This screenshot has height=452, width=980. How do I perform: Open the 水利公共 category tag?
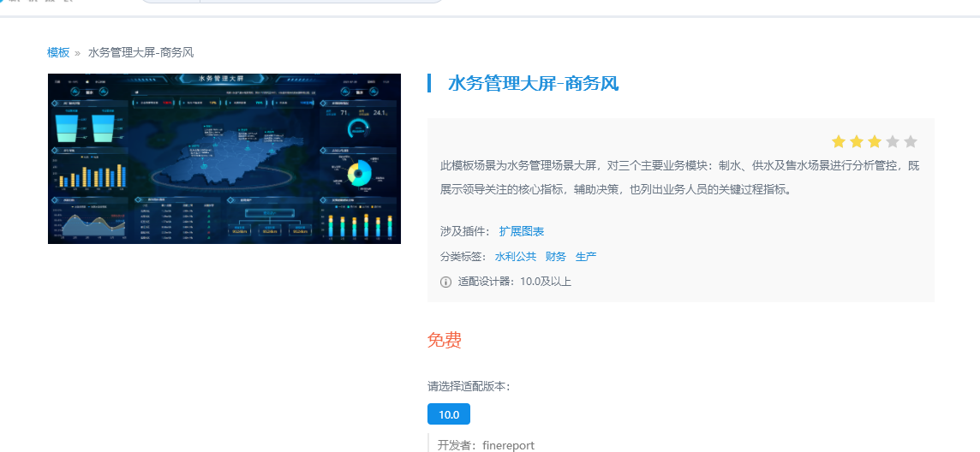click(516, 257)
